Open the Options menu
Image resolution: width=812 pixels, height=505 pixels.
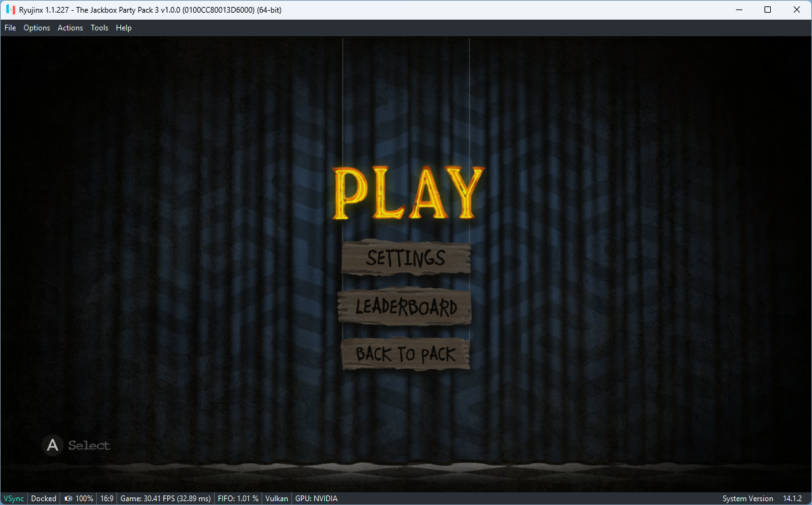point(36,27)
